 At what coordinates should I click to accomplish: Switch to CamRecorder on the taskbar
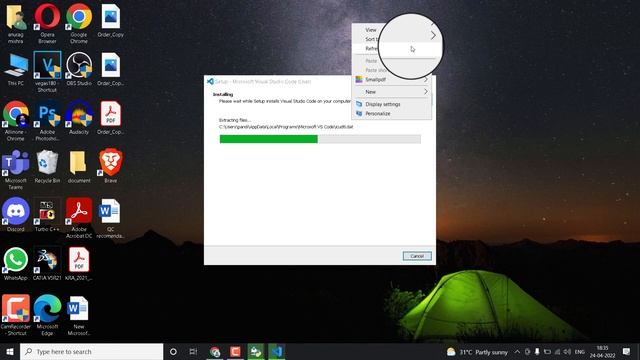tap(236, 351)
